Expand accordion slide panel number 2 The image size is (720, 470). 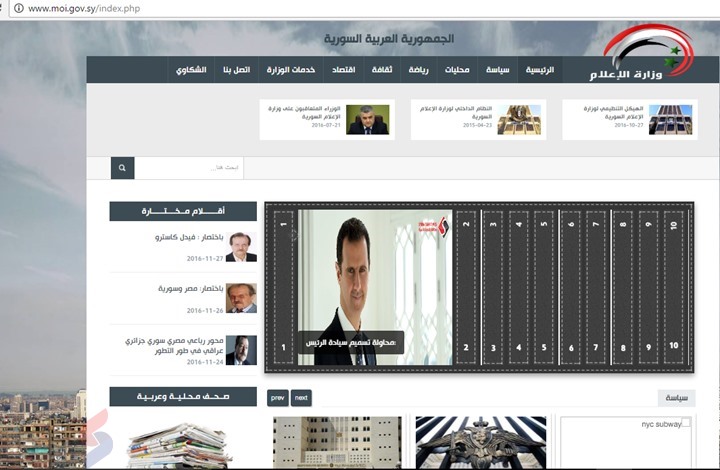tap(466, 288)
